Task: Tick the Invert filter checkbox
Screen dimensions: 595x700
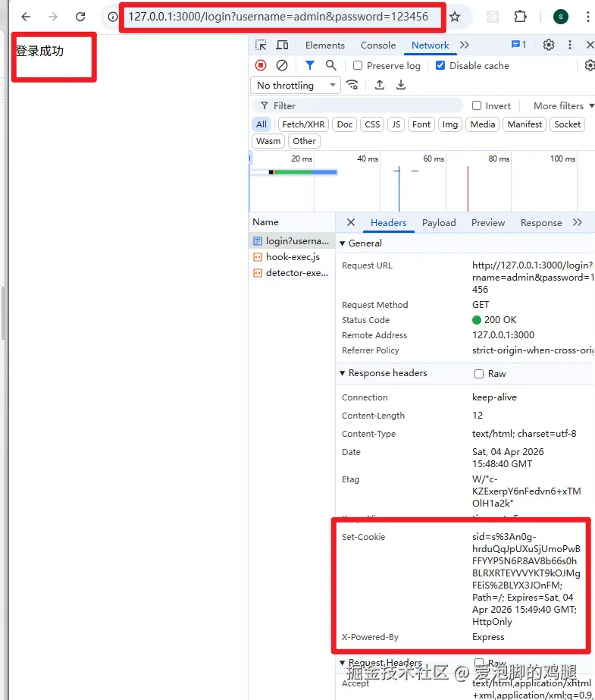Action: coord(477,105)
